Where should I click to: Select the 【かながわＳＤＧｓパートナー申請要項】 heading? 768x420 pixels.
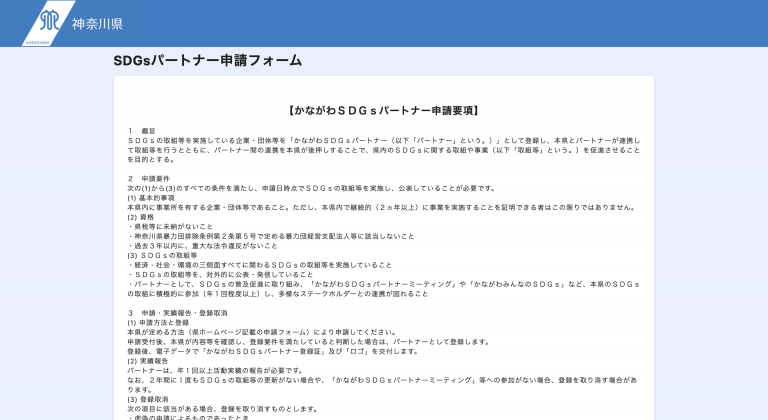[x=383, y=110]
